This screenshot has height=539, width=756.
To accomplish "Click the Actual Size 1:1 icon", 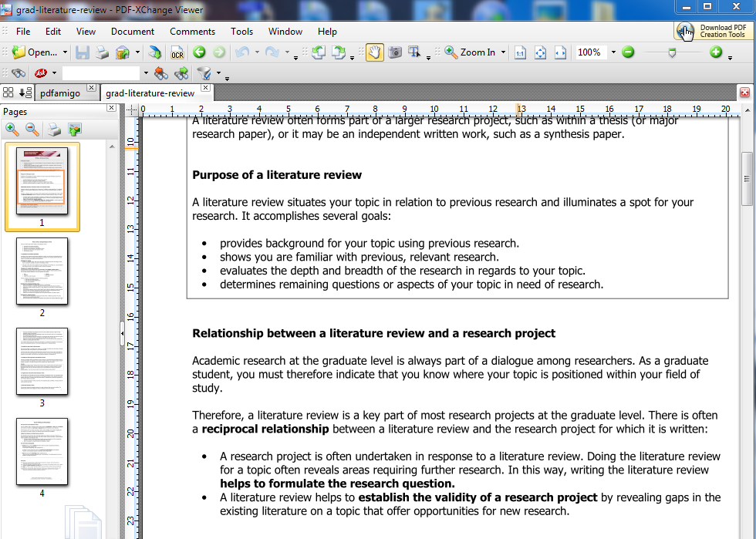I will tap(520, 52).
